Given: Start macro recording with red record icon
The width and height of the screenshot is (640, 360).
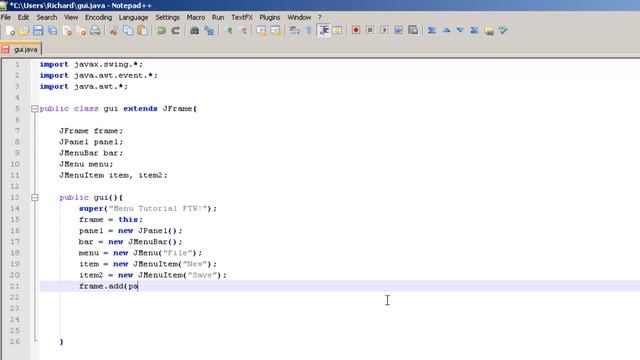Looking at the screenshot, I should tap(356, 31).
